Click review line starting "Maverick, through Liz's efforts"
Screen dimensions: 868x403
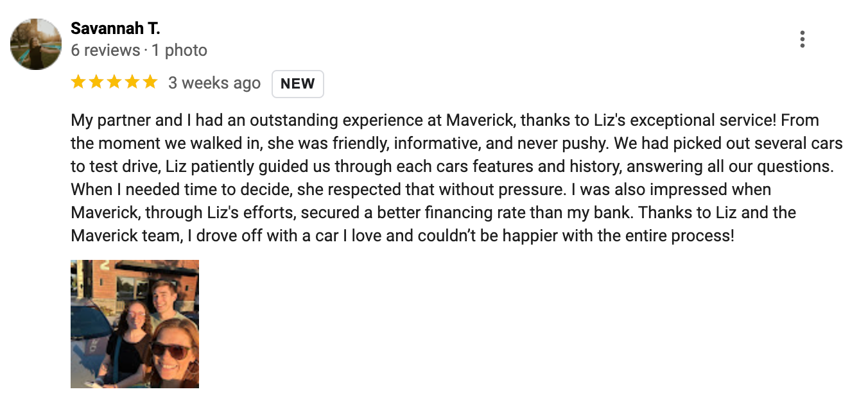tap(433, 212)
